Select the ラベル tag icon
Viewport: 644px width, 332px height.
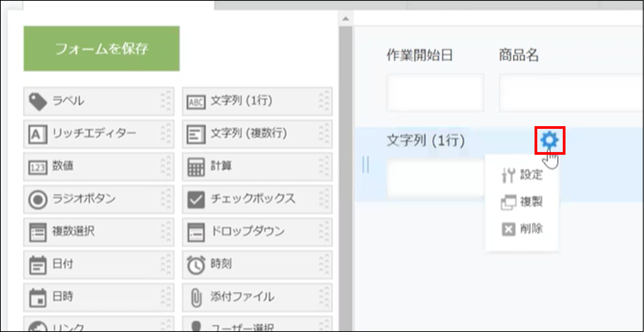click(38, 101)
